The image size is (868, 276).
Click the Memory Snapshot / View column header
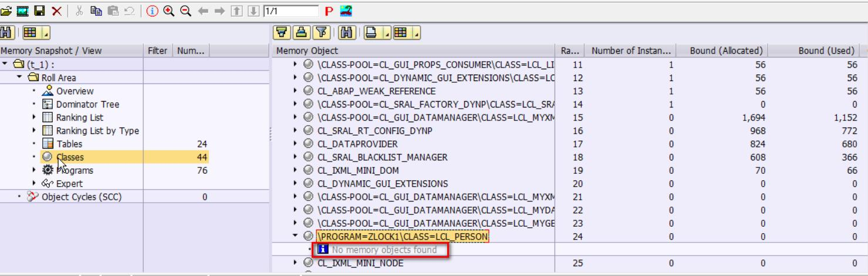click(72, 51)
